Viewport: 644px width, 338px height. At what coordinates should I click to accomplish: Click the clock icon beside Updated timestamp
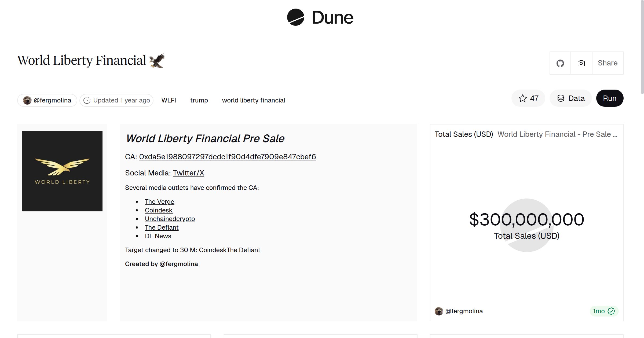tap(87, 100)
